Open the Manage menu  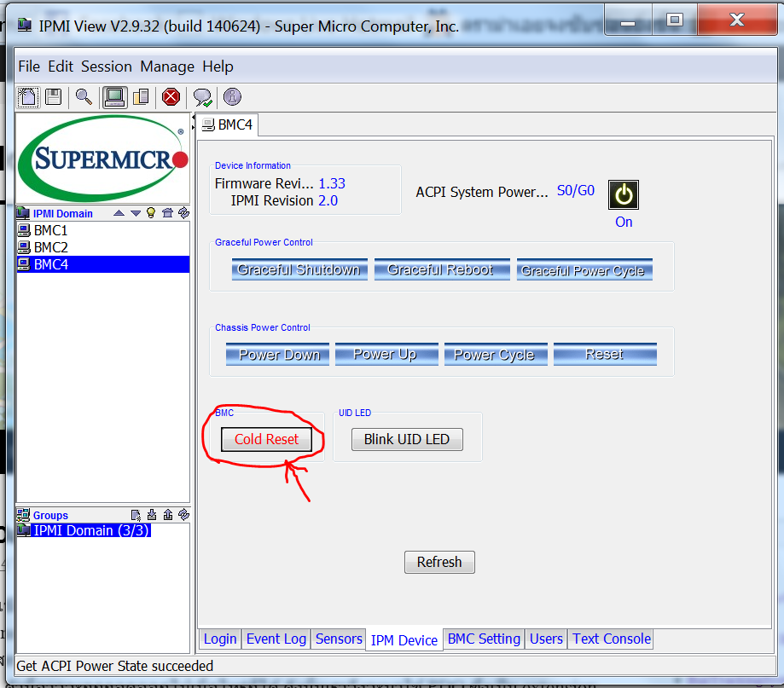point(167,66)
